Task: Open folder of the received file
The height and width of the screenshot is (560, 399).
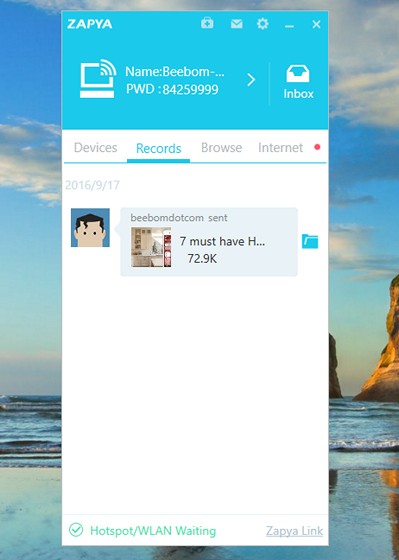Action: pyautogui.click(x=310, y=241)
